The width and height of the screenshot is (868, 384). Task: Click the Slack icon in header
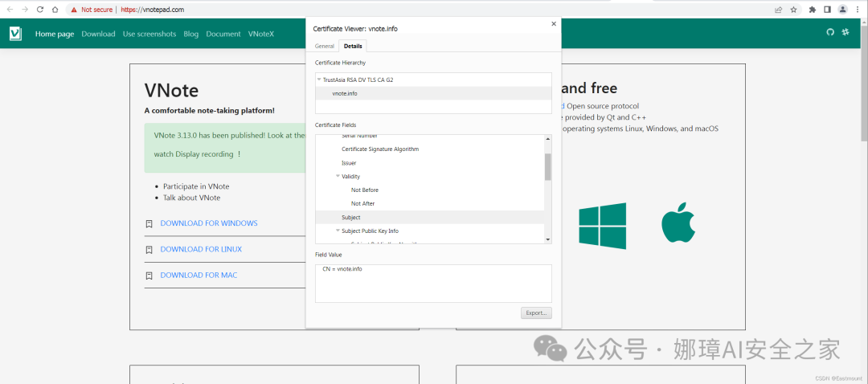tap(845, 33)
